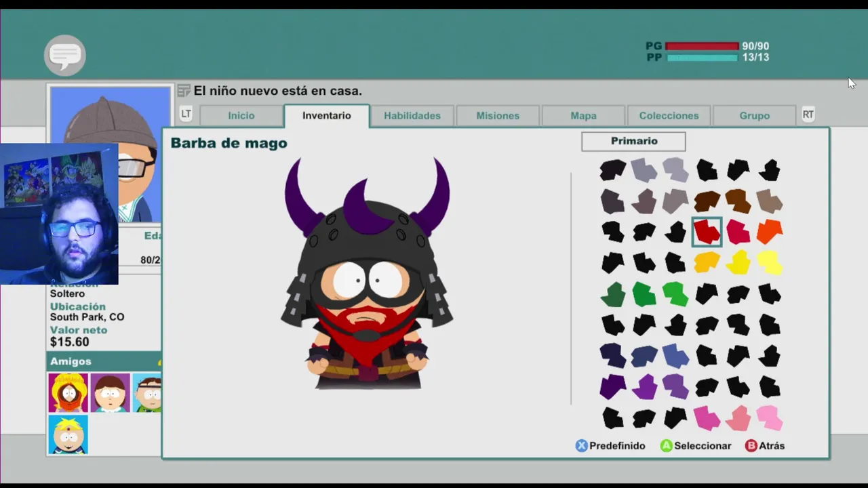Screen dimensions: 868x488
Task: Select the salmon pink dye swatch
Action: tap(738, 418)
